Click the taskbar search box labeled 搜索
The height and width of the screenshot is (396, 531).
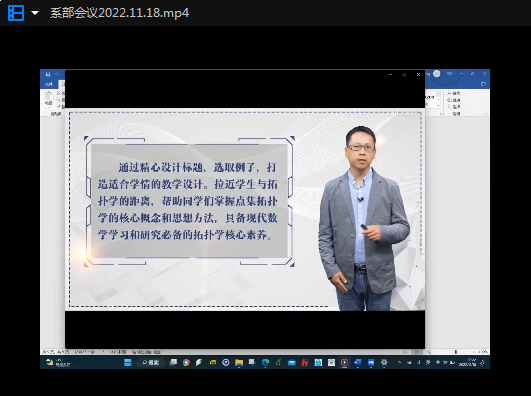coord(151,362)
